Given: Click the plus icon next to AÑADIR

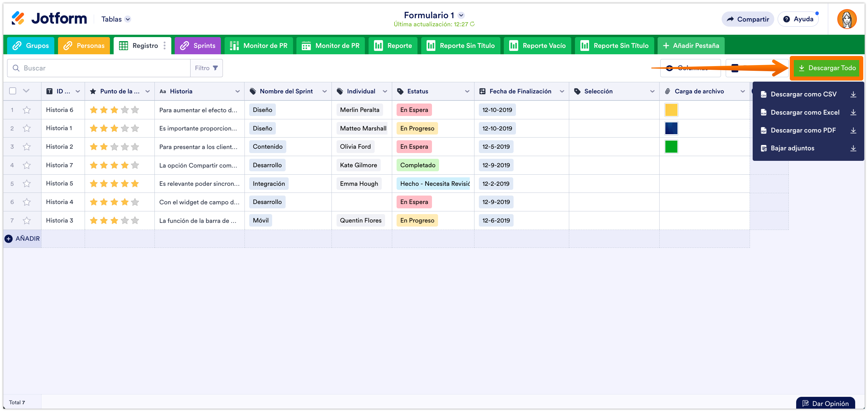Looking at the screenshot, I should click(x=9, y=239).
